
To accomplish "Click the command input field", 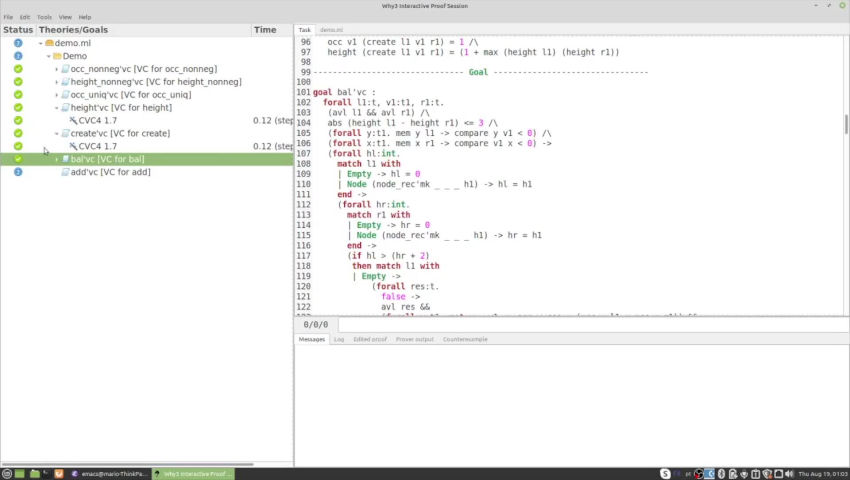I will coord(594,324).
